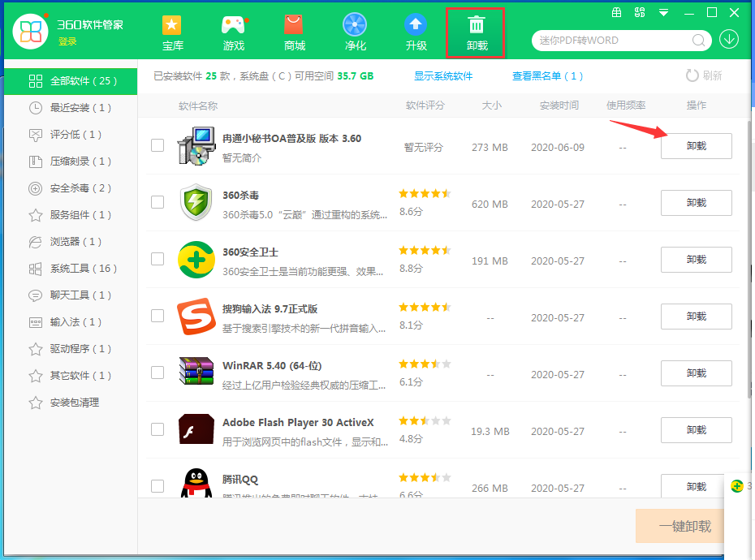This screenshot has height=560, width=755.
Task: Click the 360软件管家 logo icon
Action: point(31,32)
